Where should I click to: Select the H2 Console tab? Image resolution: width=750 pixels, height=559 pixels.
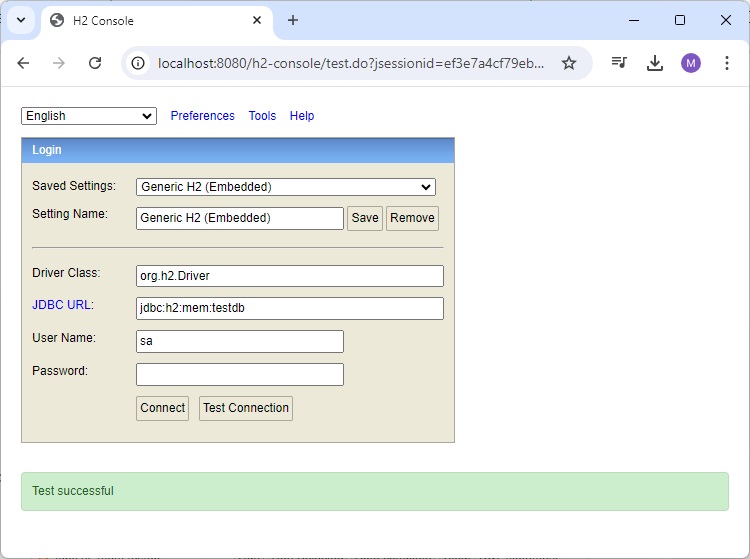click(157, 21)
